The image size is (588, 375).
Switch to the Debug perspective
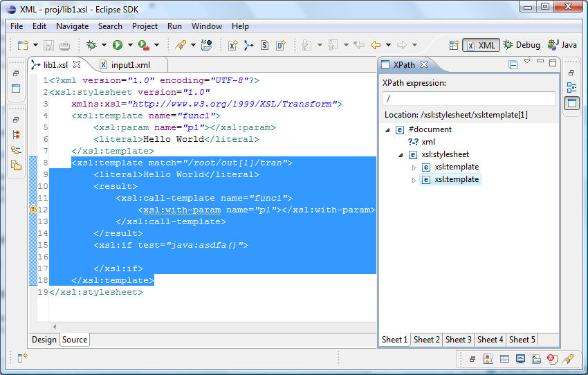pyautogui.click(x=522, y=45)
